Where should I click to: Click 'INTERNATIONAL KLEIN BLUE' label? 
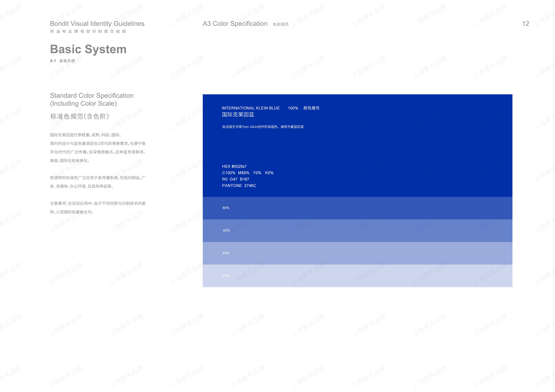(251, 108)
